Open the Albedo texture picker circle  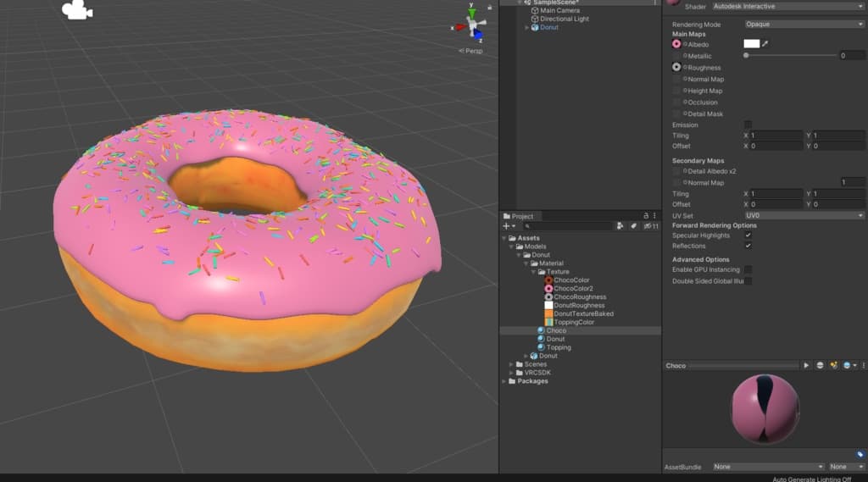tap(685, 44)
